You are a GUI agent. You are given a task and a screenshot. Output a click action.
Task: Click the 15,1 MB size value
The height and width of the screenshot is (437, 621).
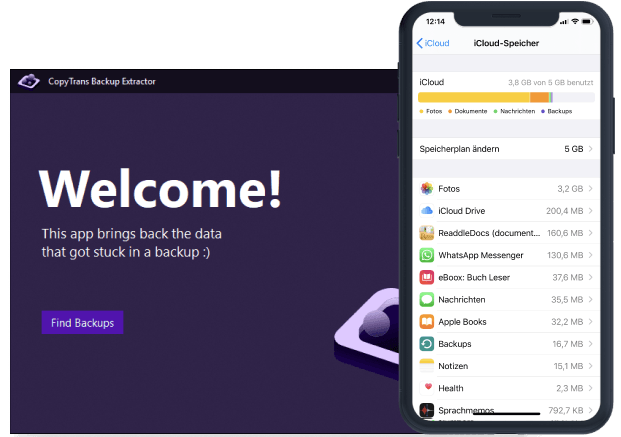point(568,366)
